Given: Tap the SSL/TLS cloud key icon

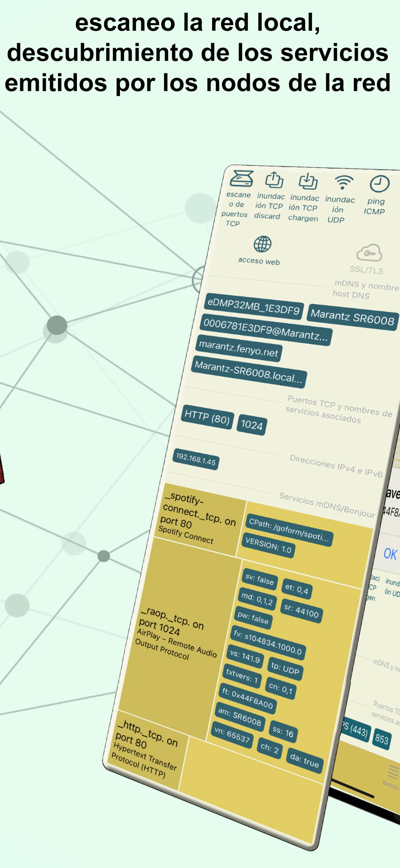Looking at the screenshot, I should tap(369, 253).
